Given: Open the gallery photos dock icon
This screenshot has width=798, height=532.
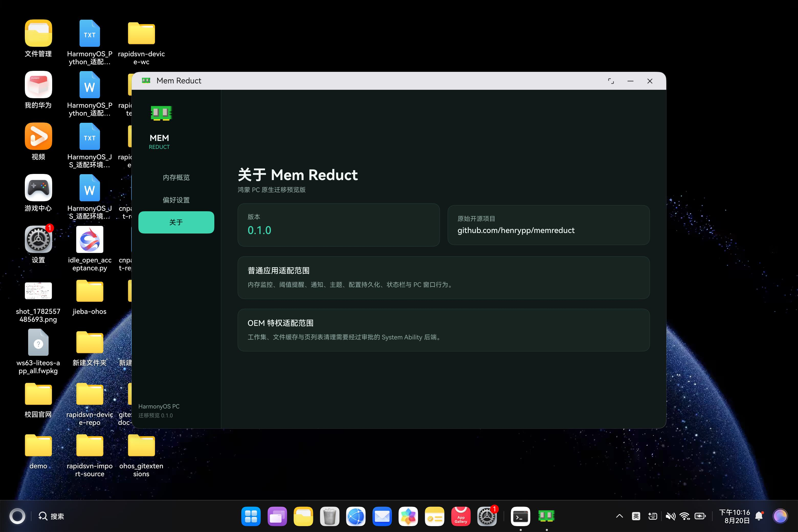Looking at the screenshot, I should 408,516.
